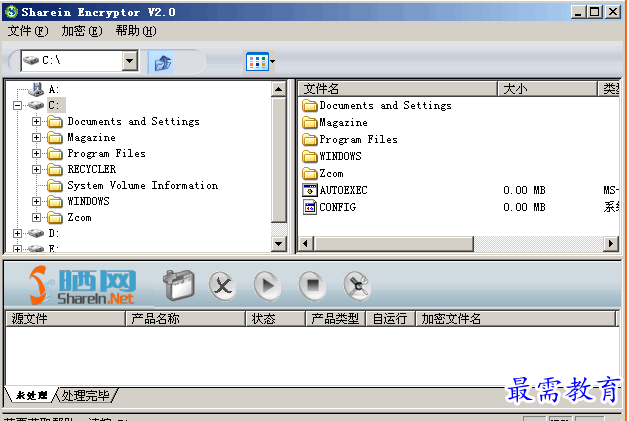Expand WINDOWS tree node
This screenshot has height=421, width=629.
(36, 201)
